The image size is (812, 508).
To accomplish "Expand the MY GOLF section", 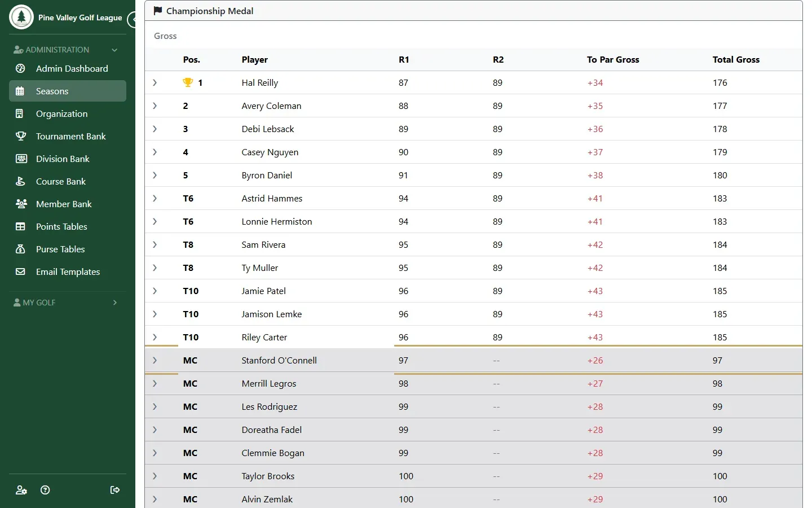I will [x=115, y=303].
